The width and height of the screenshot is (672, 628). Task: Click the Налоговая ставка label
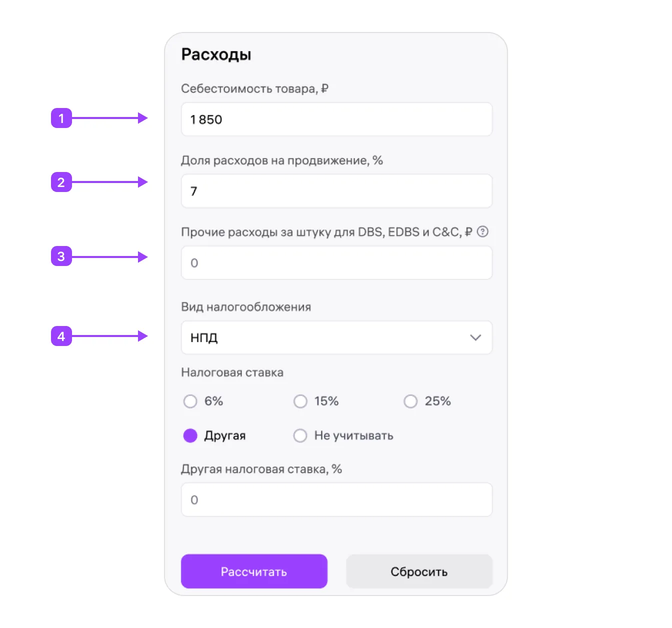pos(232,372)
